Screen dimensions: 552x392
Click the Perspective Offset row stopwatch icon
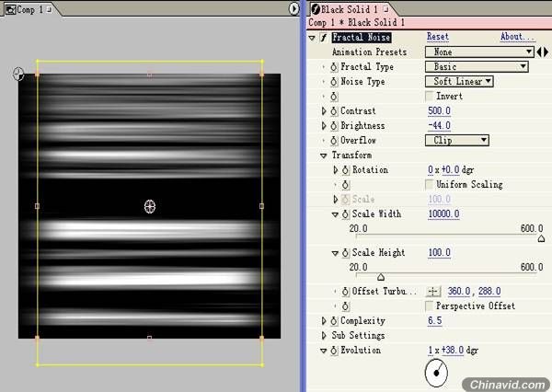click(x=346, y=306)
